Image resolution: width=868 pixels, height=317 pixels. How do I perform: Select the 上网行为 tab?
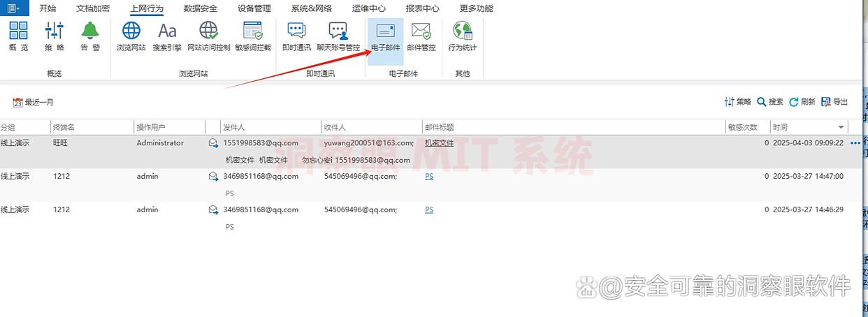(x=147, y=8)
